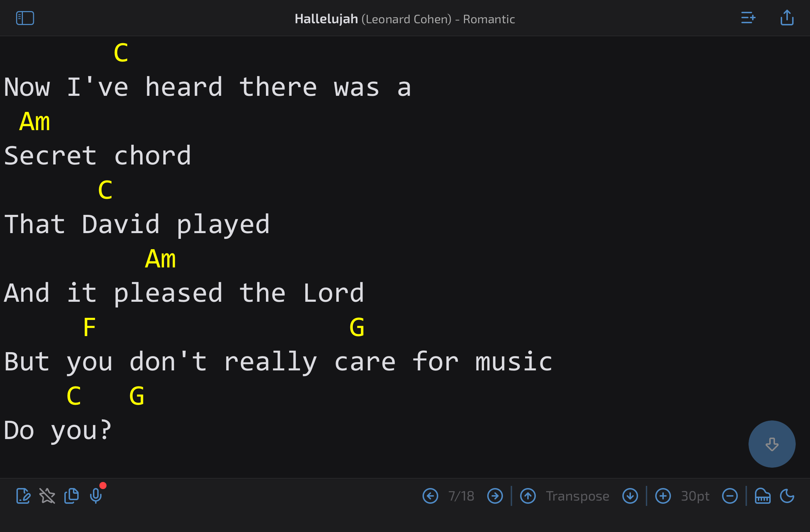Transpose the chords up

coord(528,496)
